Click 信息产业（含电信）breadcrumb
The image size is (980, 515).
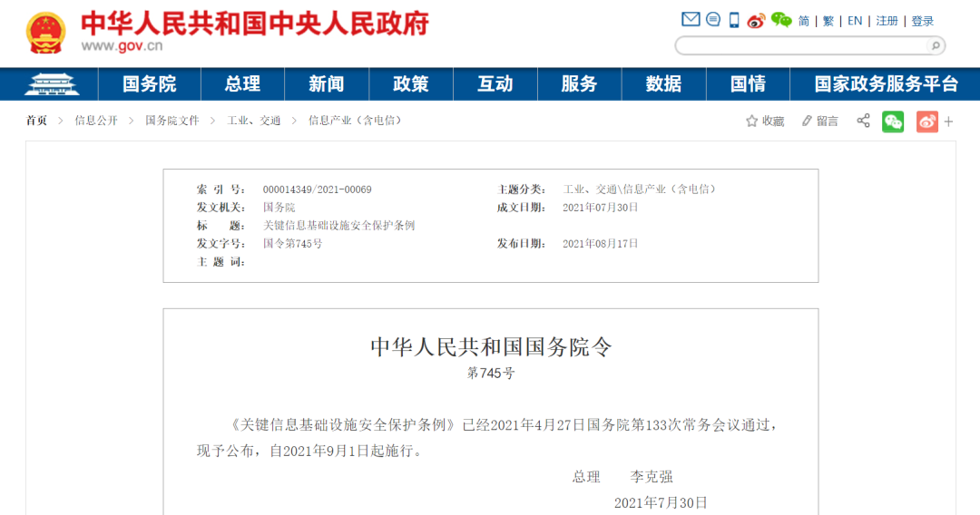coord(355,121)
